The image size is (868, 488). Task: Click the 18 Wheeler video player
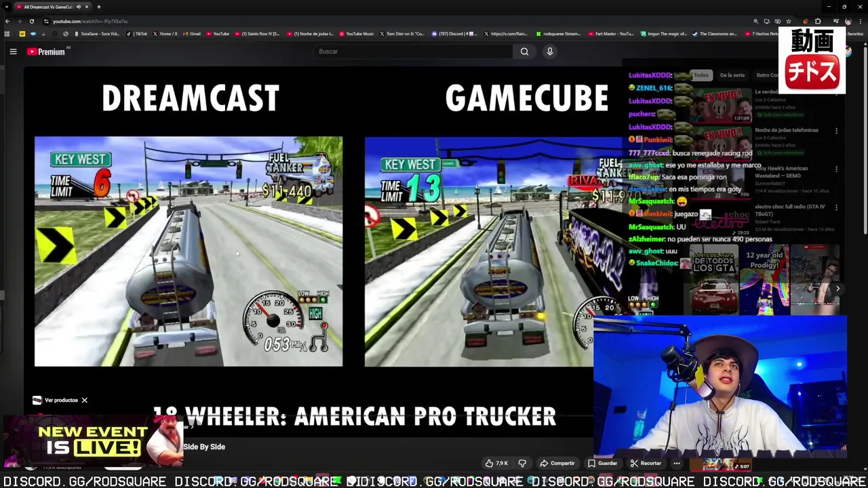pyautogui.click(x=323, y=252)
